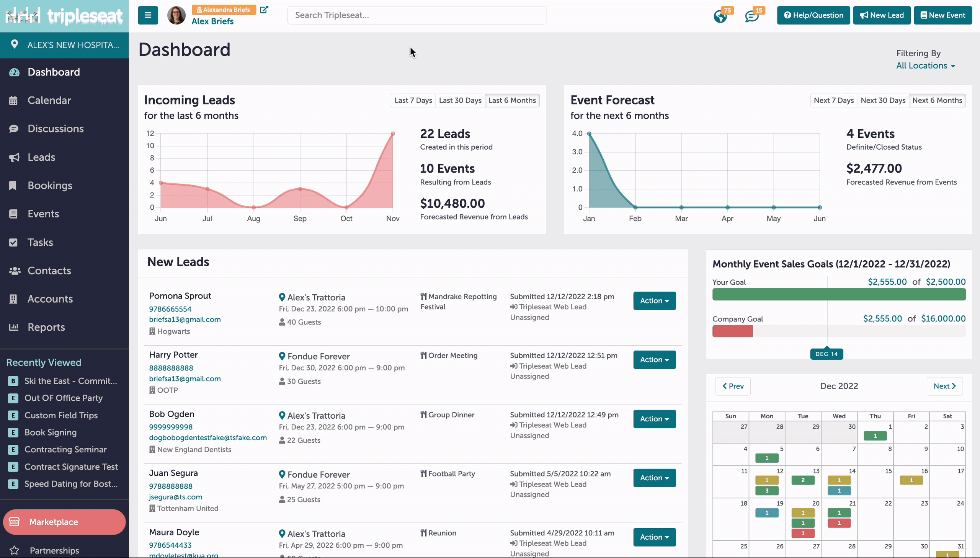
Task: Click the New Lead button
Action: click(x=882, y=15)
